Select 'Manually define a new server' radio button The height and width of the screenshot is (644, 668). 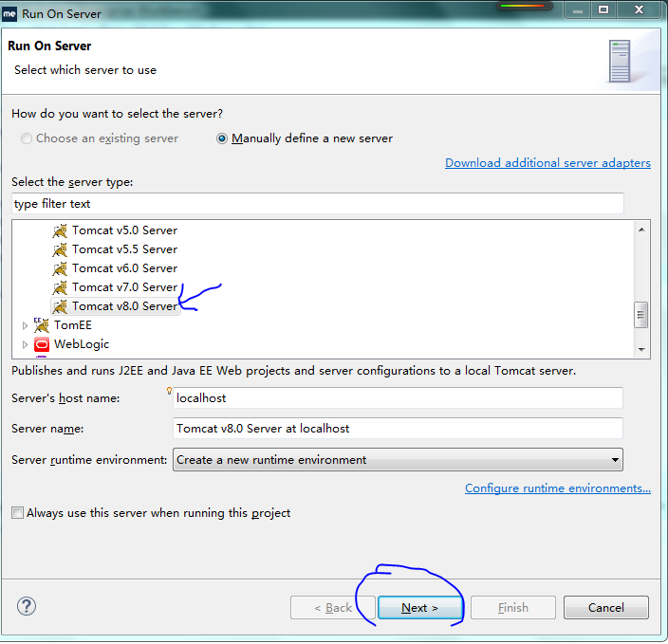(x=222, y=138)
